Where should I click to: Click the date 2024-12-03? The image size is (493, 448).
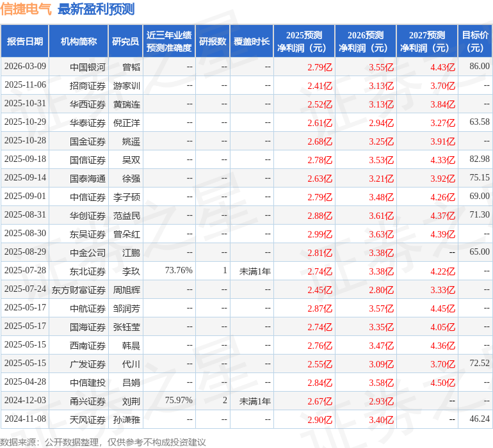[x=25, y=400]
